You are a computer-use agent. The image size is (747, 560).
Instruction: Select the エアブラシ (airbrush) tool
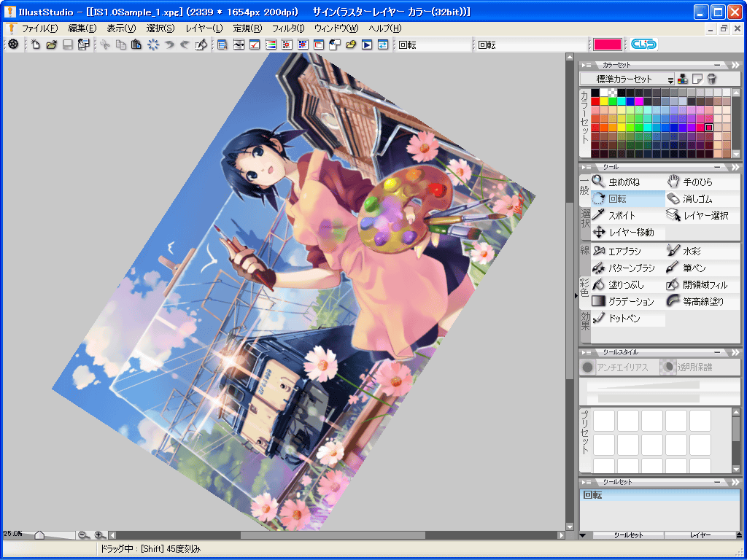(x=627, y=251)
